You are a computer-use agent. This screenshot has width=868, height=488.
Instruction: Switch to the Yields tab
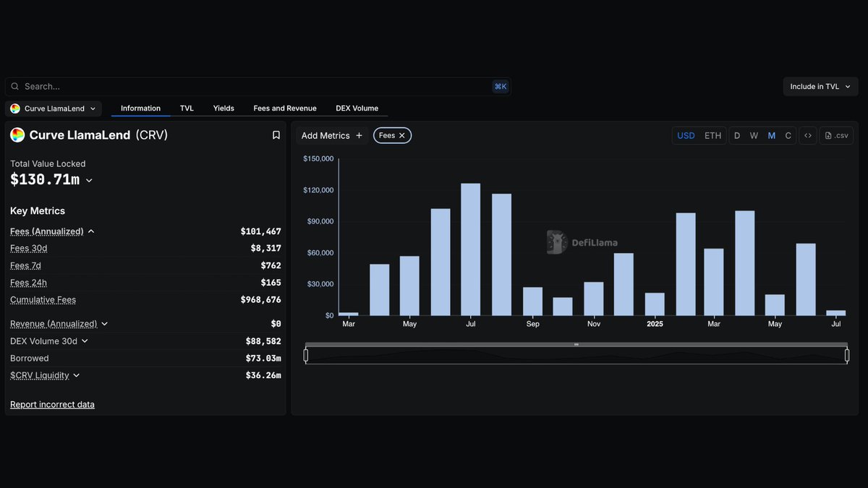(224, 108)
